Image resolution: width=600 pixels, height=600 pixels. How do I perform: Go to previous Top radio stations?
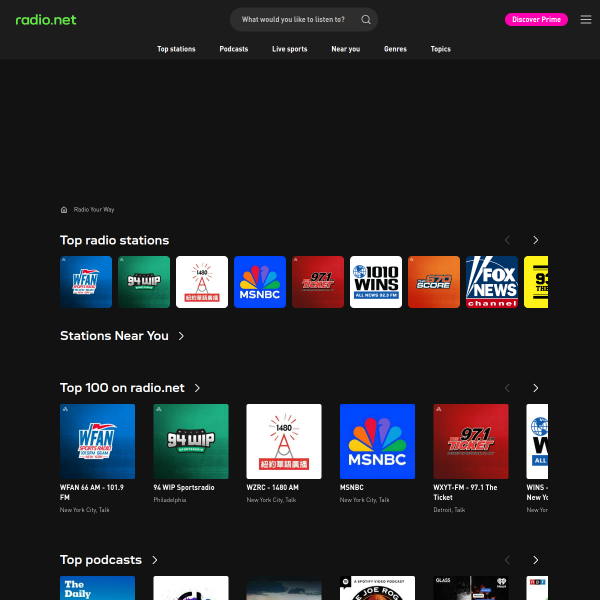point(507,240)
